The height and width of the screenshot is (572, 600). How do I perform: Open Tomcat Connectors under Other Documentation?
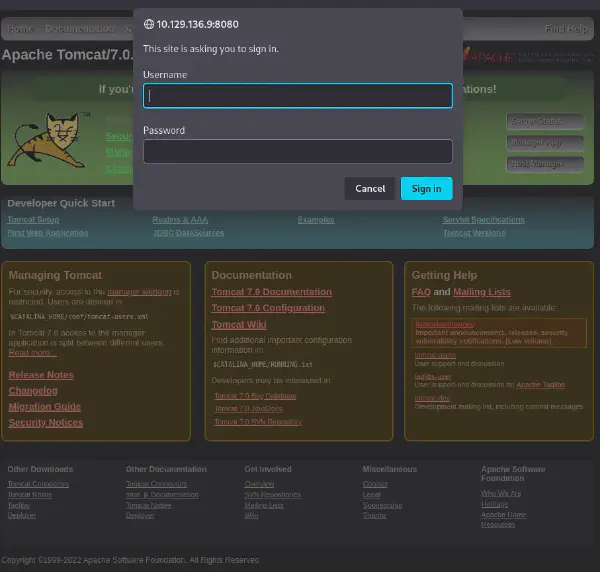point(157,484)
